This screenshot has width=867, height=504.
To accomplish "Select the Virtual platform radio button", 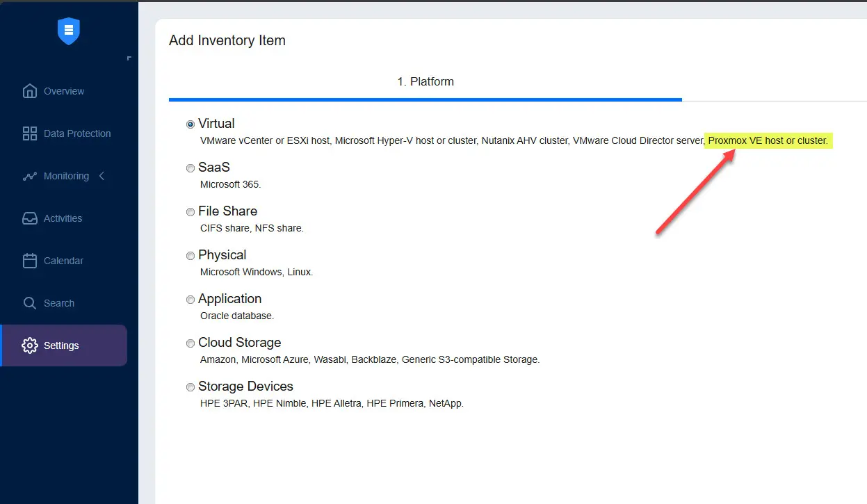I will pos(191,124).
